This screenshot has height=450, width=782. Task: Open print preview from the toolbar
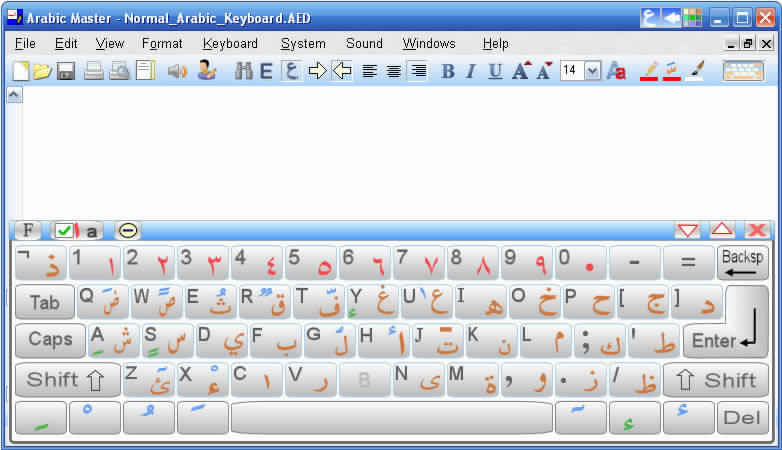click(x=120, y=71)
